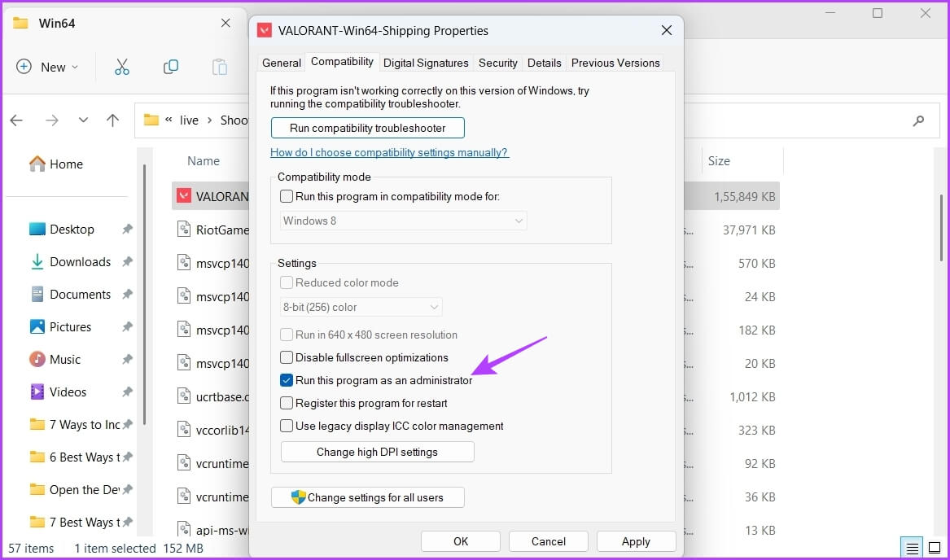Click the 'live' breadcrumb in the address bar

tap(189, 120)
